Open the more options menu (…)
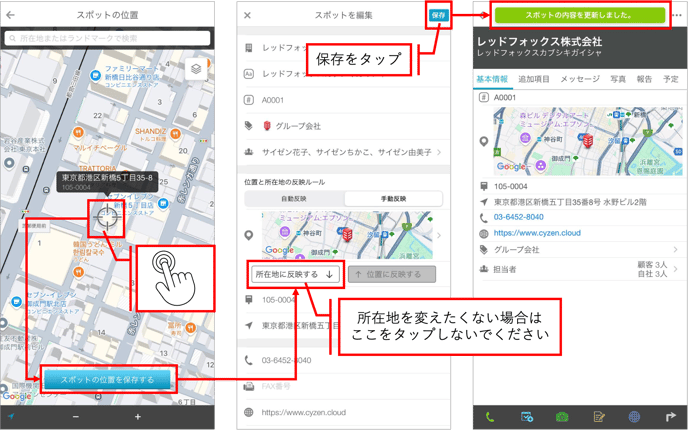The image size is (688, 430). coord(677,15)
